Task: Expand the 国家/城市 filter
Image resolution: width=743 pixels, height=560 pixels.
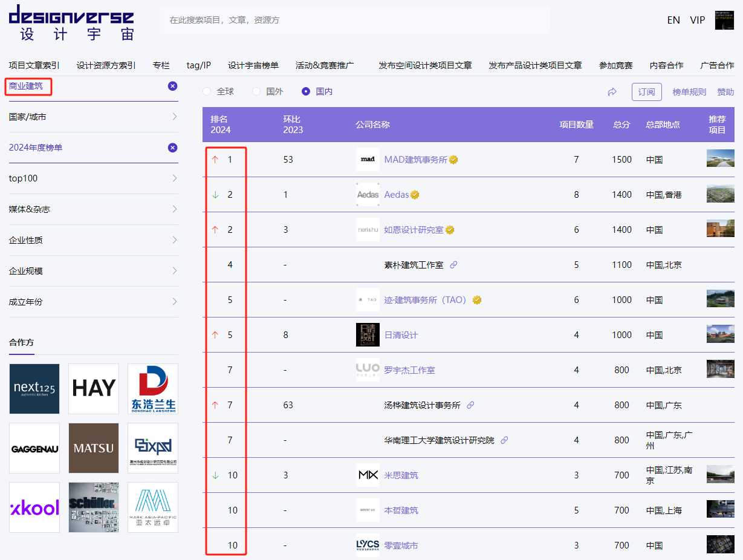Action: click(x=93, y=117)
